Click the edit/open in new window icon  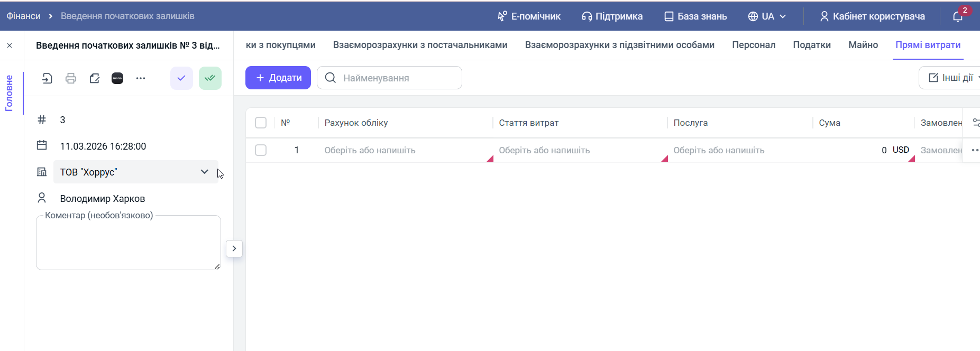[94, 78]
